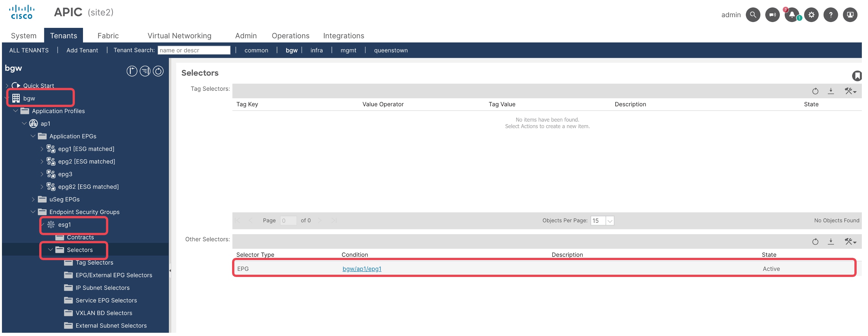Select VXLAN BD Selectors tree item
Viewport: 868px width, 336px height.
[x=104, y=313]
